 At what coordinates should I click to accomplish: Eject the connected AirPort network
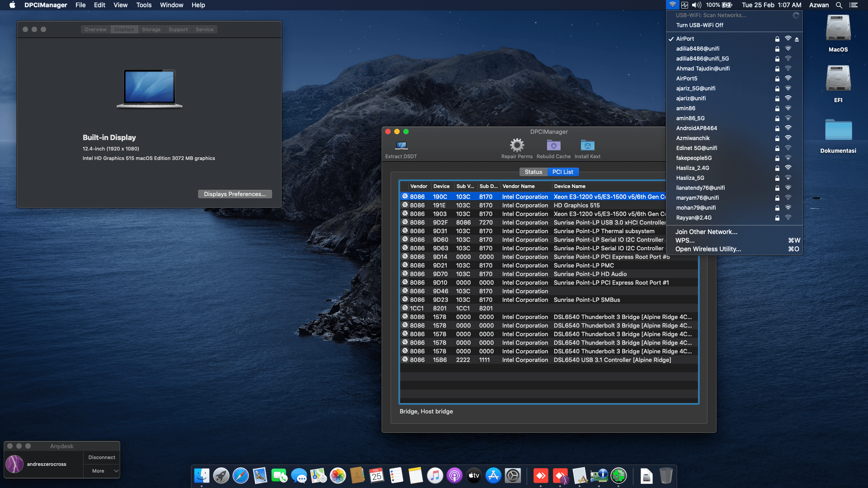pyautogui.click(x=797, y=39)
